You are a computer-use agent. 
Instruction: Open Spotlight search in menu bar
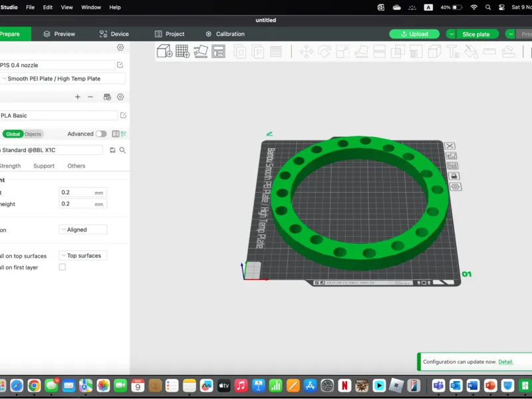[x=488, y=7]
